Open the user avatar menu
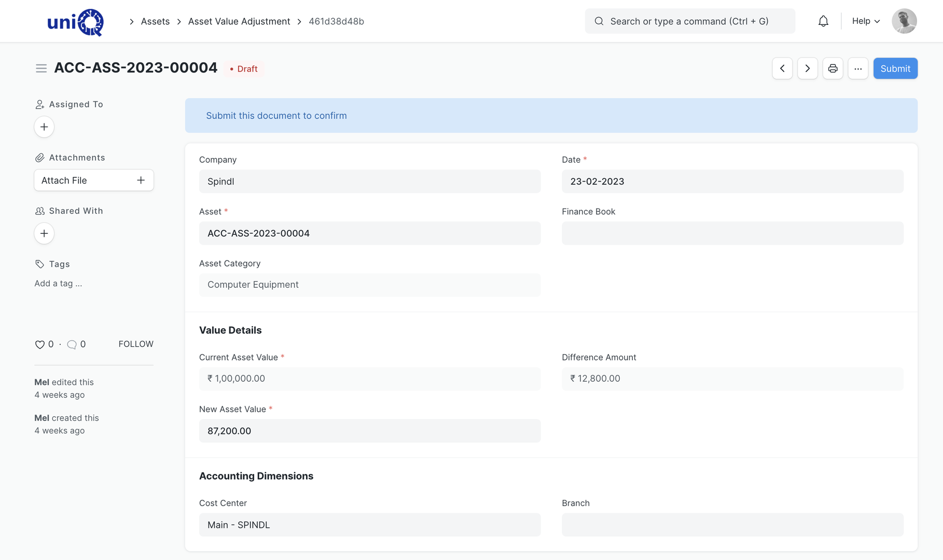943x560 pixels. click(x=904, y=21)
